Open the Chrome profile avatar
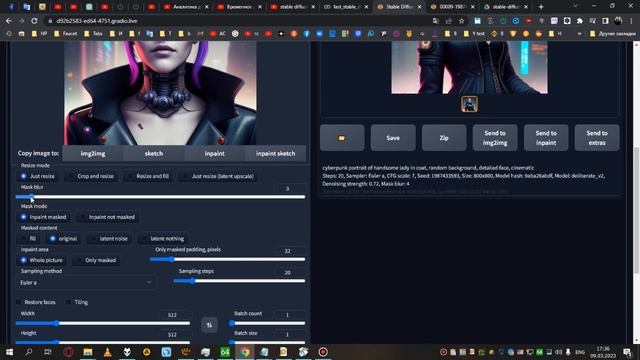The image size is (640, 360). (x=618, y=21)
